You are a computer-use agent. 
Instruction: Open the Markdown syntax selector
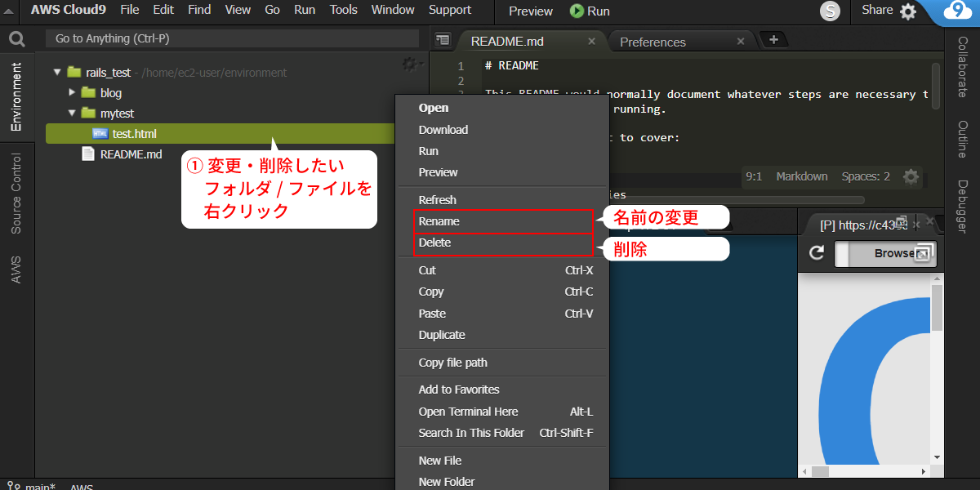coord(801,176)
